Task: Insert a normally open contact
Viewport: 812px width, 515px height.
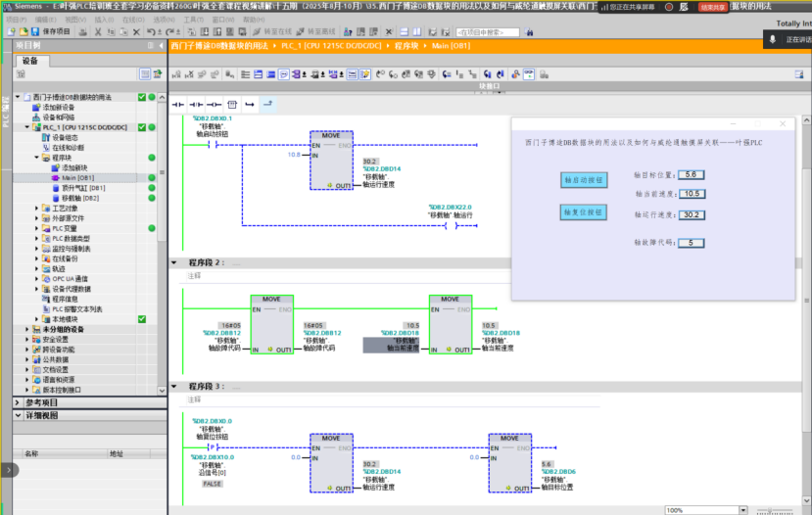Action: click(178, 105)
